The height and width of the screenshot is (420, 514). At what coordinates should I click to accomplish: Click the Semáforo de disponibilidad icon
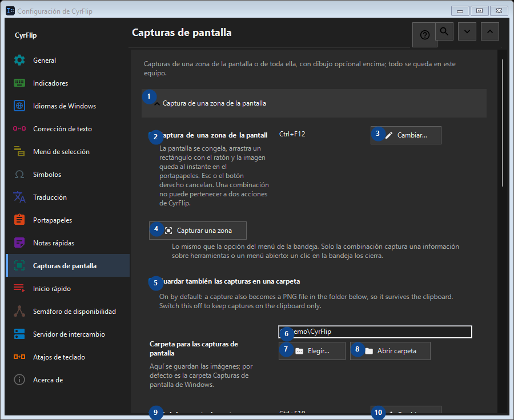19,311
